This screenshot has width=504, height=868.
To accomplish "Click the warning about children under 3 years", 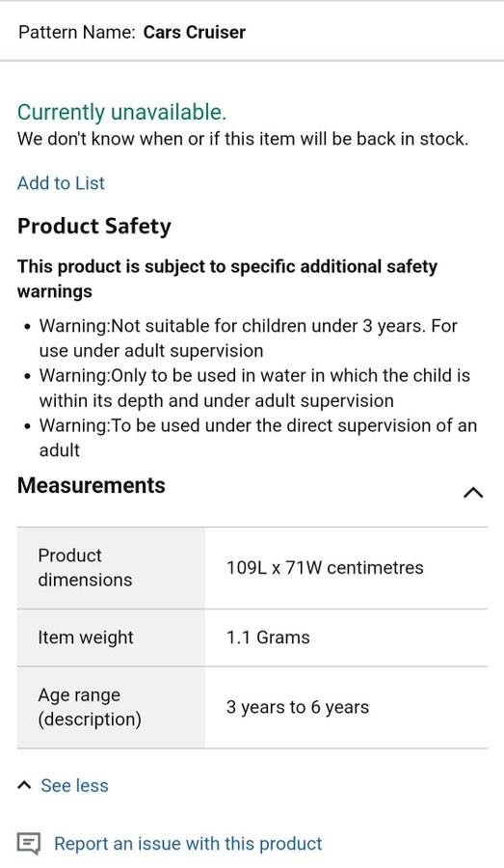I will tap(248, 338).
